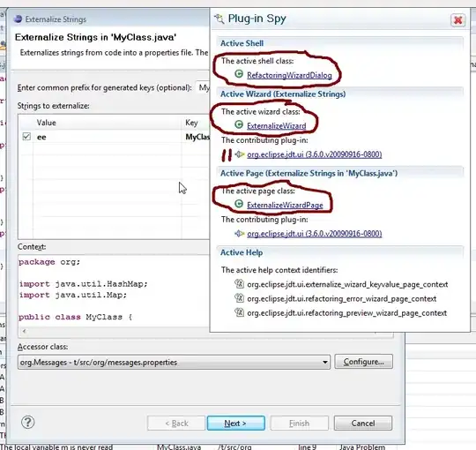Click the class icon beside ExternalizeWizardPage
The image size is (476, 450).
[239, 204]
